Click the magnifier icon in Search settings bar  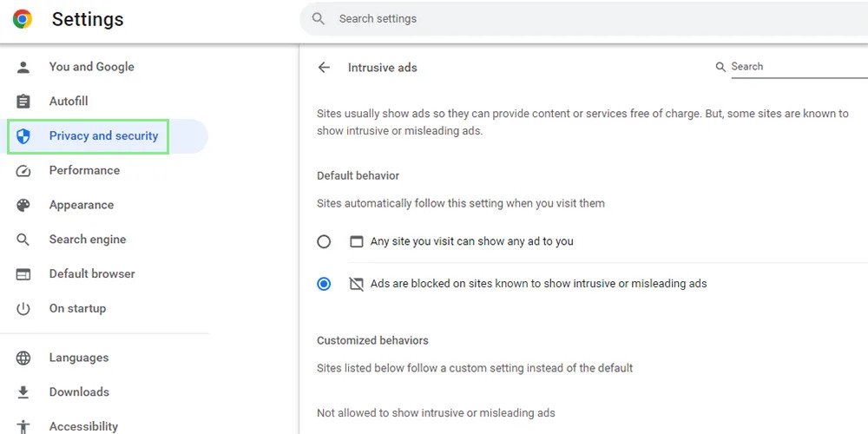click(x=319, y=19)
